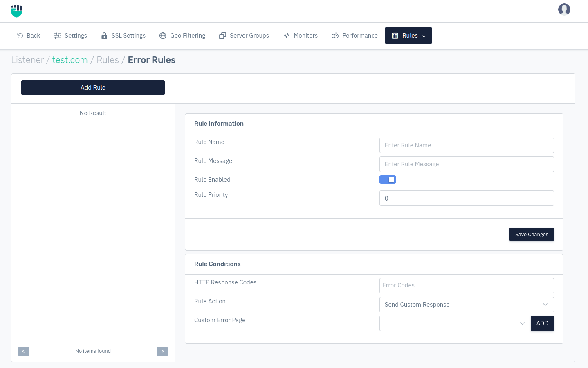The image size is (588, 368).
Task: Click the Rule Action label
Action: coord(210,301)
